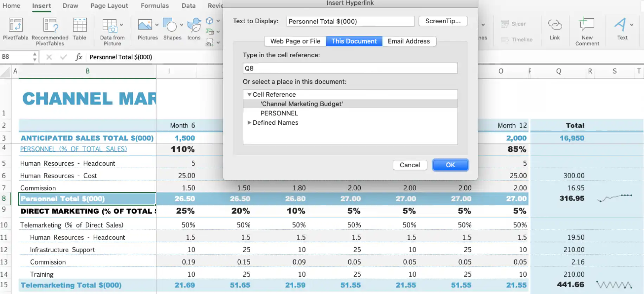
Task: Switch to the Home ribbon tab
Action: [11, 6]
